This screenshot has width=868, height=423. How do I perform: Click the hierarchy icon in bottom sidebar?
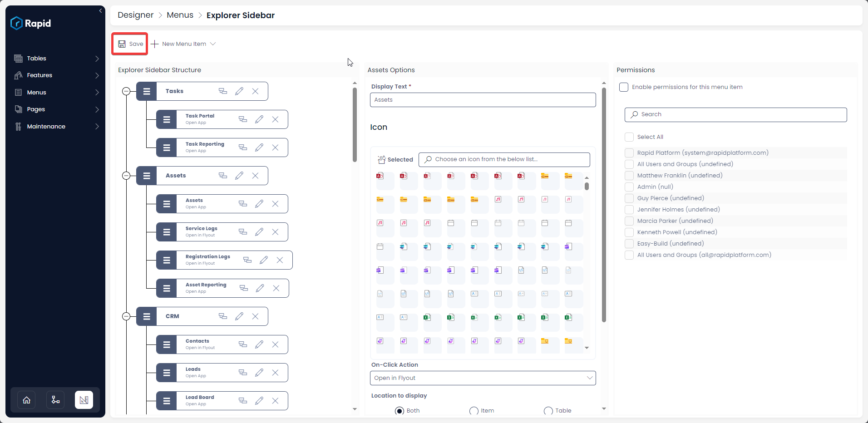coord(55,400)
